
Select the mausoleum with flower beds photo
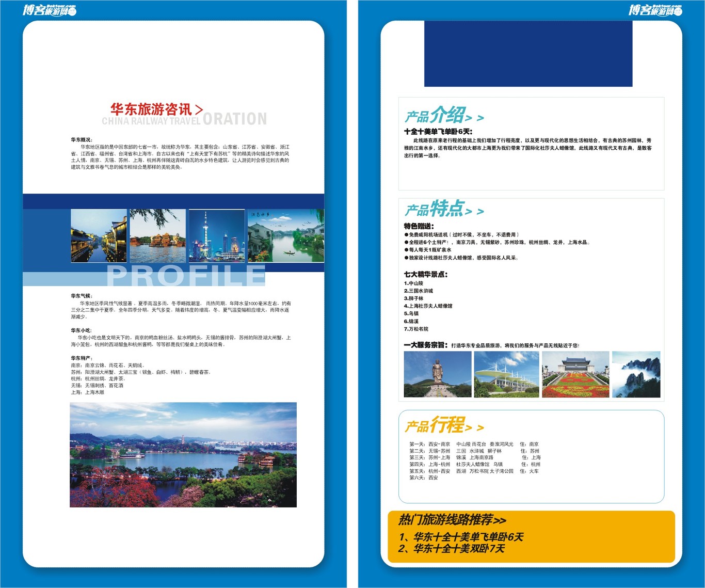pos(575,374)
